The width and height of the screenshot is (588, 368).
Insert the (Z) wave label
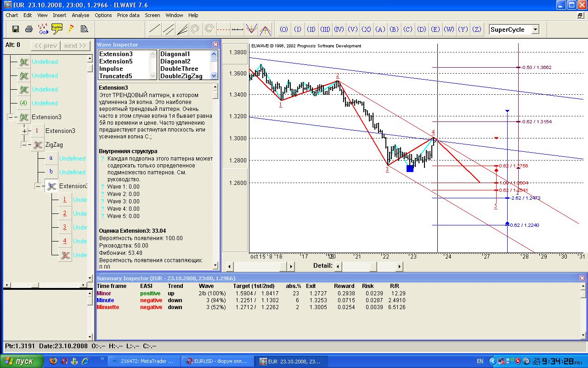(477, 29)
